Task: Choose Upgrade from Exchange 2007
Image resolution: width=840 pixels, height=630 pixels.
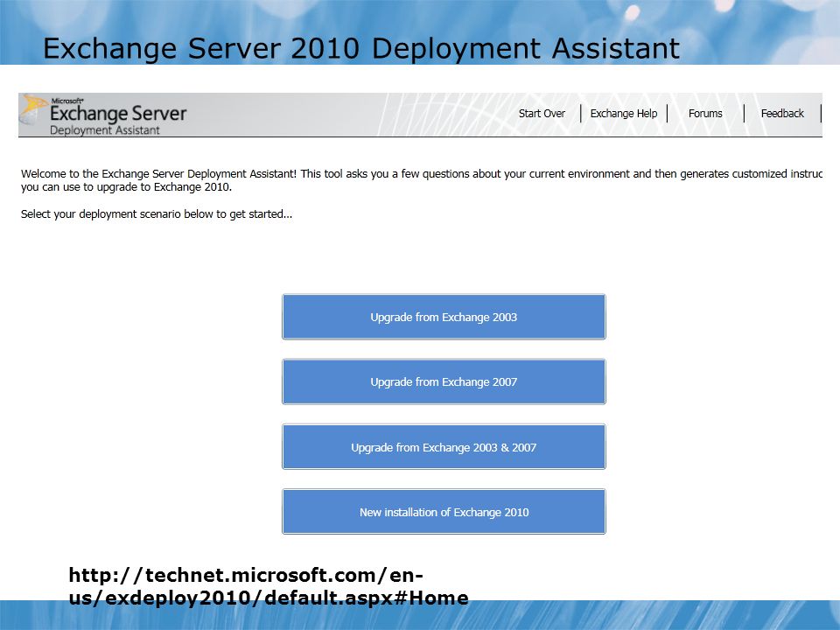Action: tap(444, 381)
